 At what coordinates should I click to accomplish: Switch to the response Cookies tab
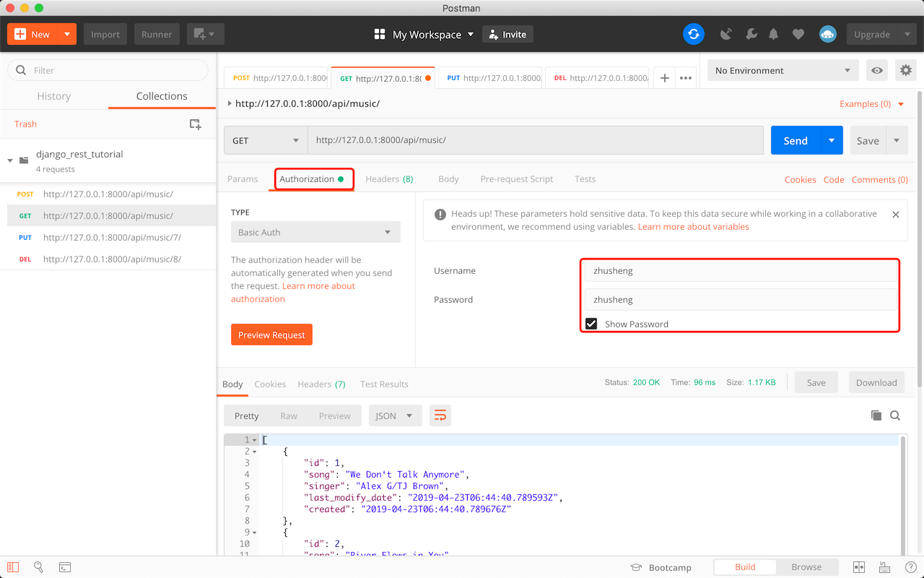click(270, 384)
